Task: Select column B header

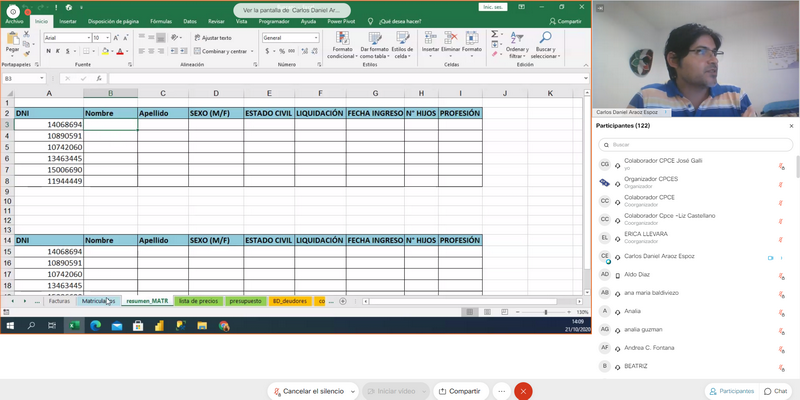Action: tap(111, 93)
